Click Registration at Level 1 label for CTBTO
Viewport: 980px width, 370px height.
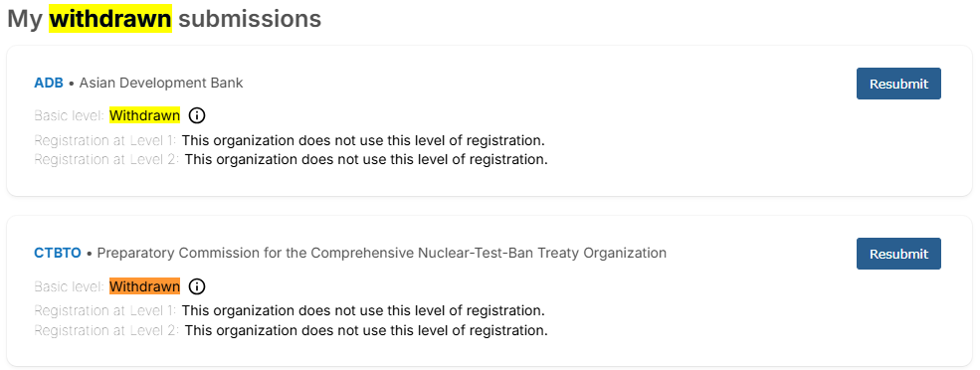(105, 310)
